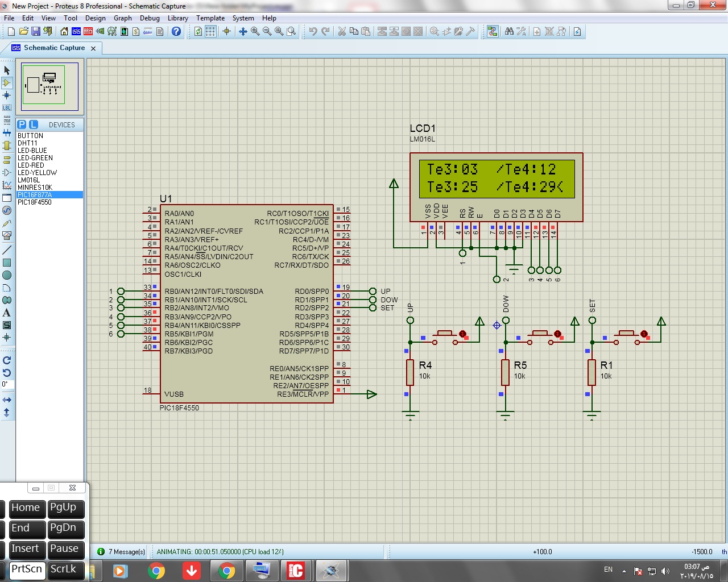Screen dimensions: 728x582
Task: Select LM016L in the devices list
Action: point(49,180)
